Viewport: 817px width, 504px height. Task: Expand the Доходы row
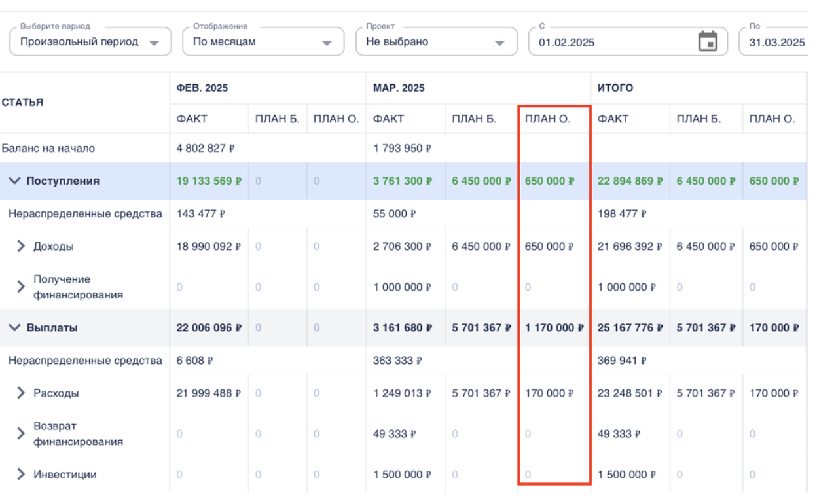(x=21, y=247)
